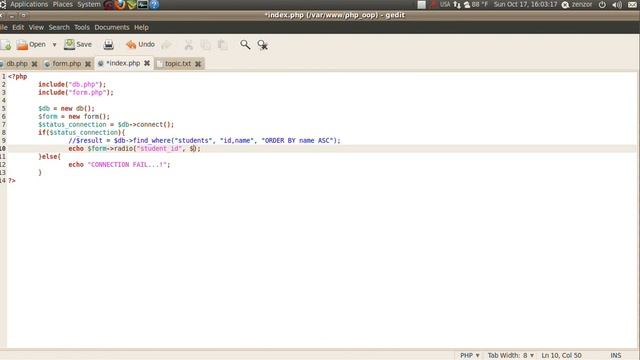Viewport: 640px width, 360px height.
Task: Open the System panel menu
Action: pos(89,4)
